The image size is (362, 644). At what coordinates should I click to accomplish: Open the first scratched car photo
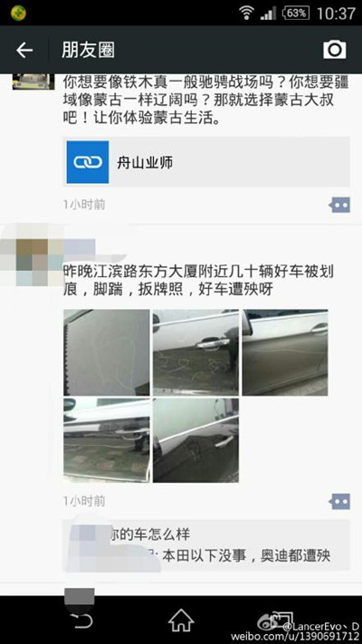click(x=107, y=352)
